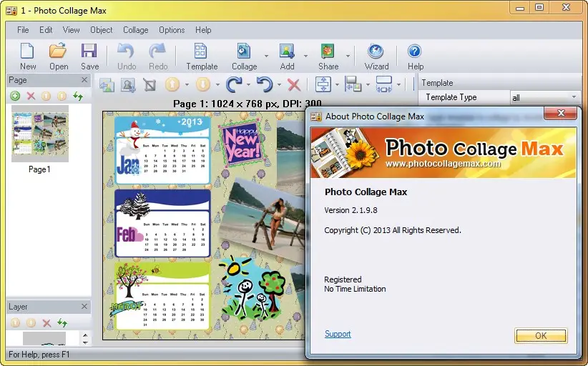Open the Help menu
Viewport: 588px width, 366px height.
click(203, 30)
